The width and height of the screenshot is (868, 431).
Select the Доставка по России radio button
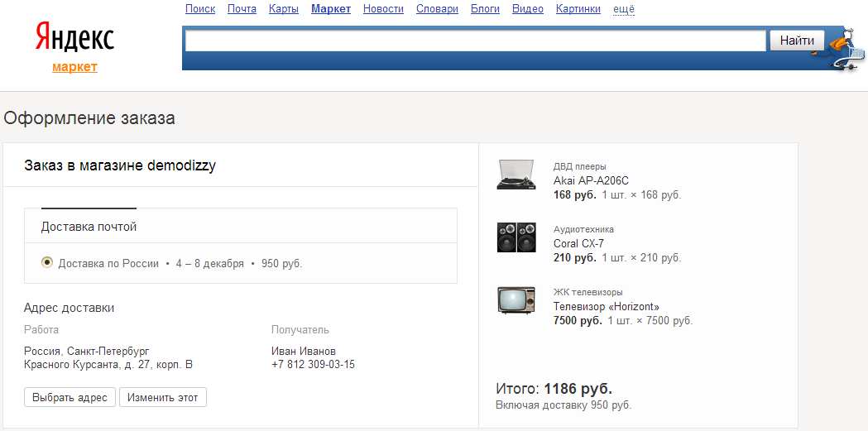[x=47, y=263]
